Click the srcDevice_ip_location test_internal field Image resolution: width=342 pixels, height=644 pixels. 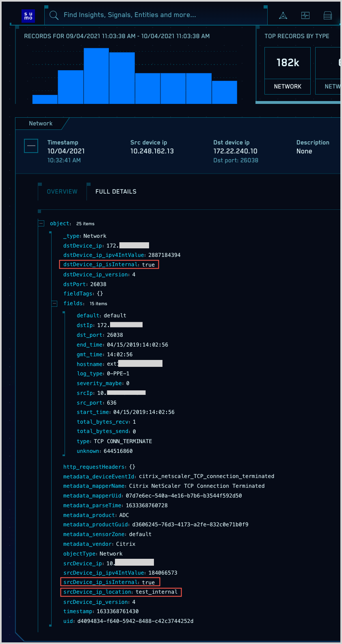121,592
